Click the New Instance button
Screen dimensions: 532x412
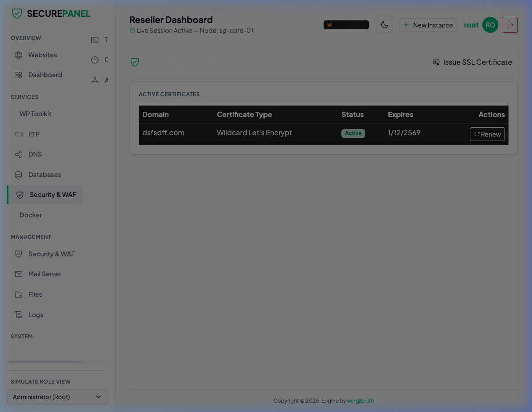pos(428,25)
